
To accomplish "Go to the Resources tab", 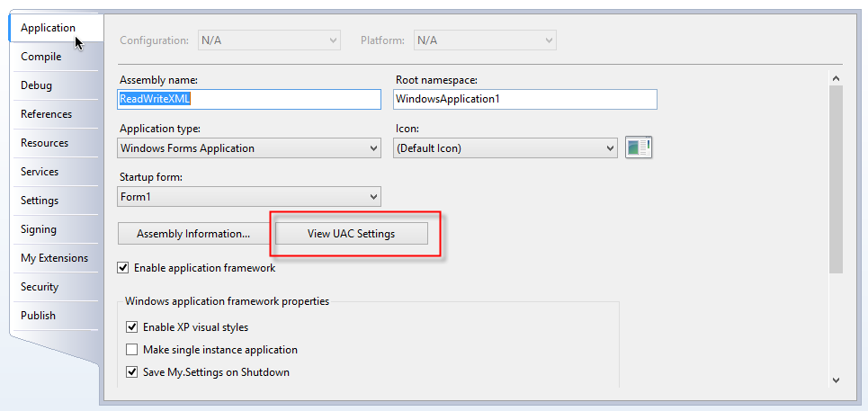I will [45, 143].
